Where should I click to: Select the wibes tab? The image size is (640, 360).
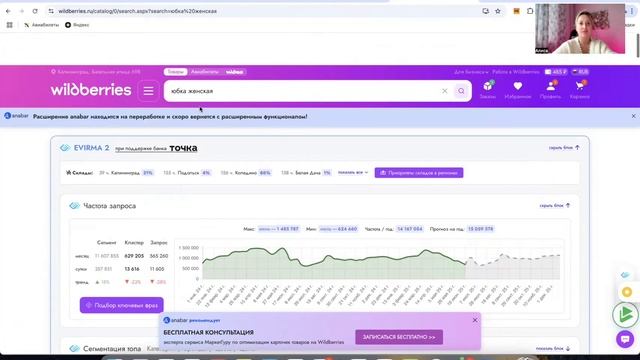[235, 72]
